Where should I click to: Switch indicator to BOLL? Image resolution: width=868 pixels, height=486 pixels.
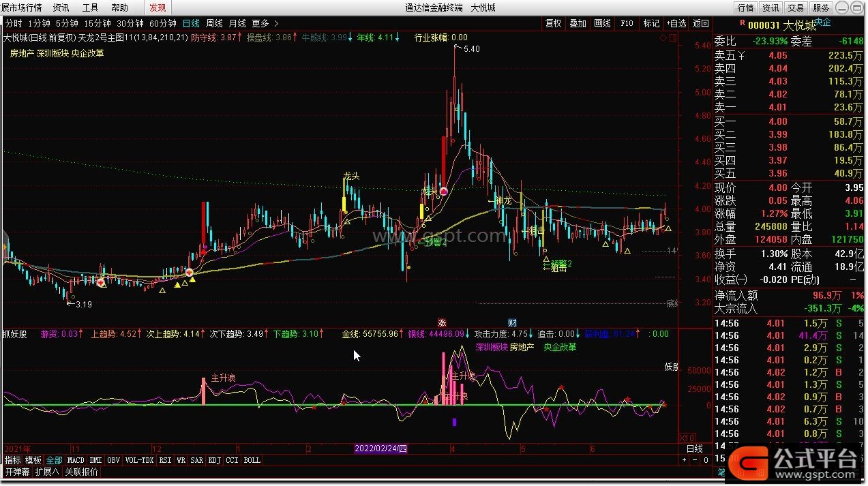252,460
